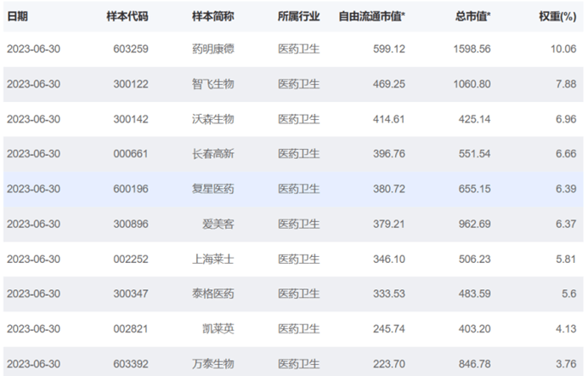
Task: Click weight value 6.66
Action: click(x=566, y=153)
